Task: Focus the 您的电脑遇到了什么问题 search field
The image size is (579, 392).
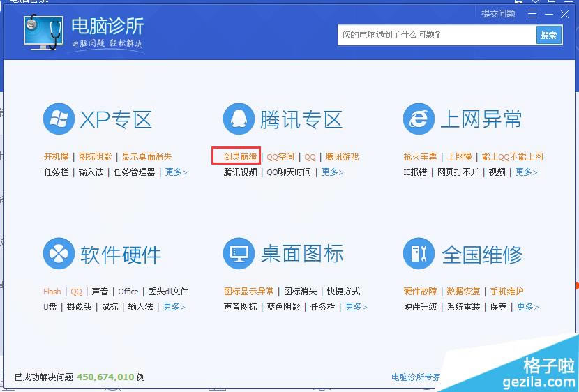Action: [x=436, y=35]
